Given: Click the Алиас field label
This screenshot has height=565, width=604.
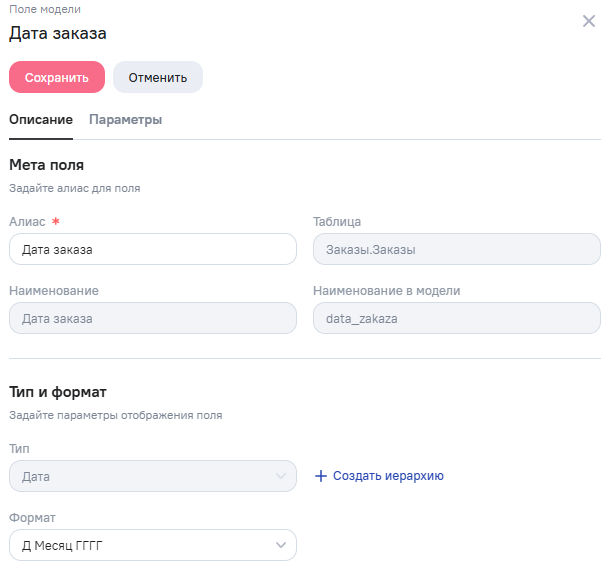Looking at the screenshot, I should click(x=27, y=221).
